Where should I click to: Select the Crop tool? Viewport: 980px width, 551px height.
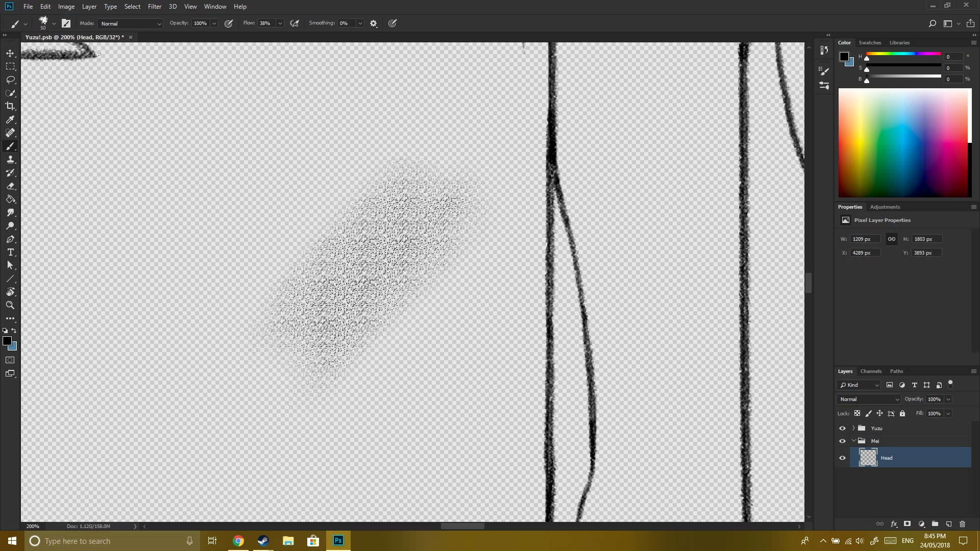(x=10, y=106)
